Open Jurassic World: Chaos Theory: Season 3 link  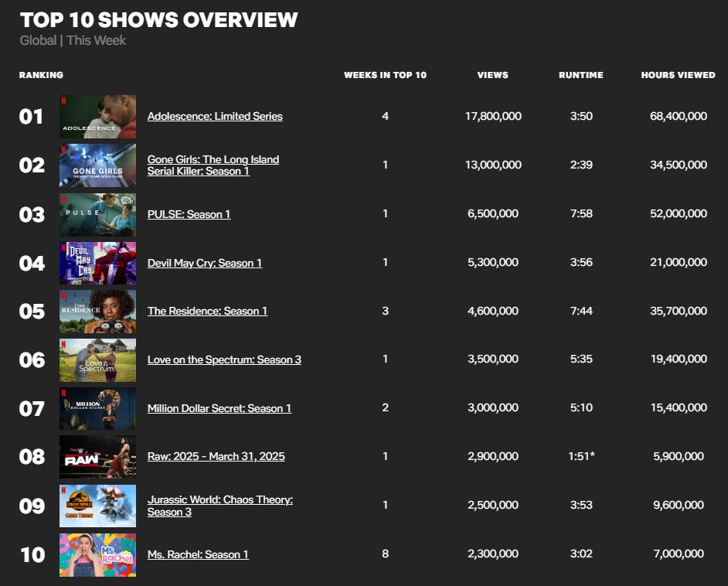pyautogui.click(x=220, y=506)
